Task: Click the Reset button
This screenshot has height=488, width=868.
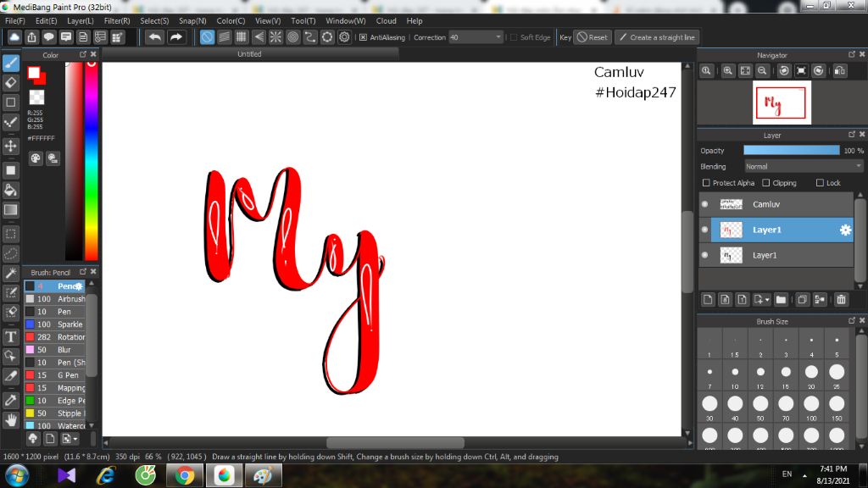Action: click(593, 37)
